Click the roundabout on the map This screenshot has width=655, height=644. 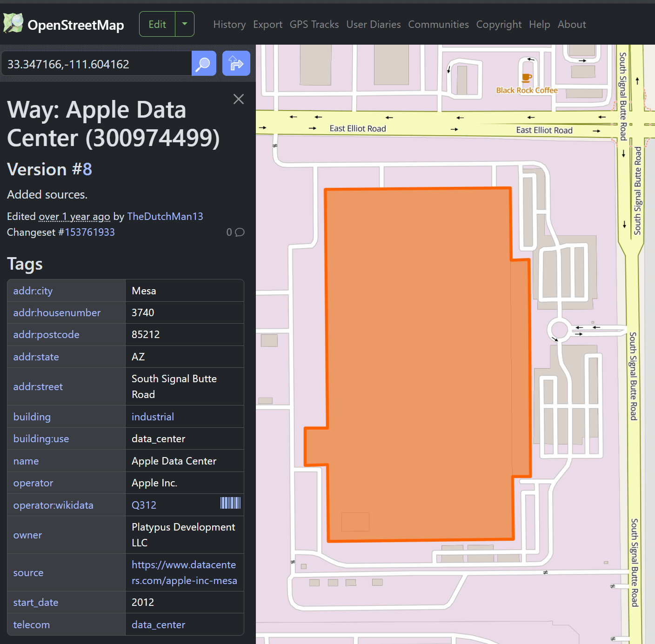click(559, 330)
